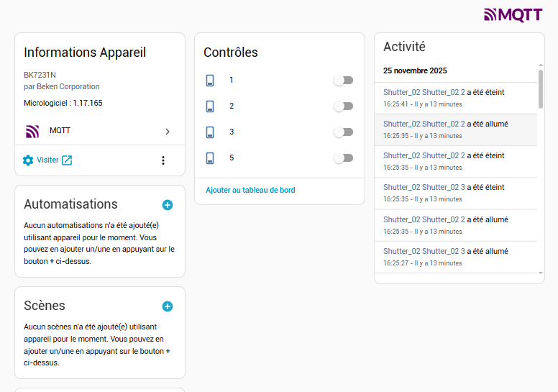
Task: Open the Visiter link
Action: point(47,160)
